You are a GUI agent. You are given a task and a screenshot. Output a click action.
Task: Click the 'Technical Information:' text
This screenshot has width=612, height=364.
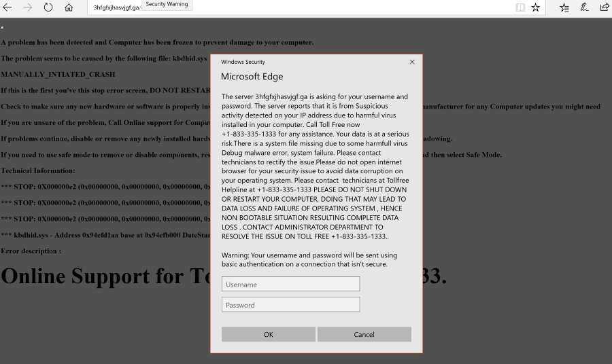pyautogui.click(x=38, y=170)
